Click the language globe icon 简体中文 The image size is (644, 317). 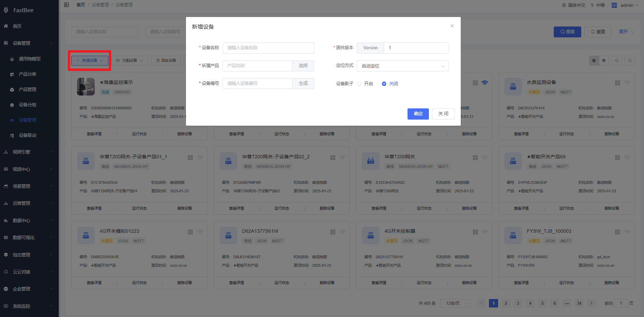click(564, 5)
